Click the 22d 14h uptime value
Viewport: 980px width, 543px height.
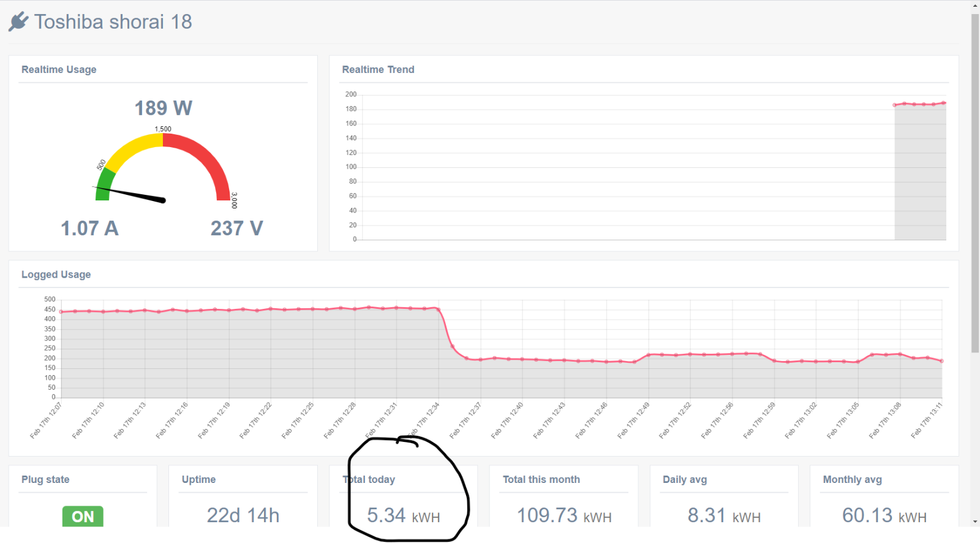(x=243, y=515)
